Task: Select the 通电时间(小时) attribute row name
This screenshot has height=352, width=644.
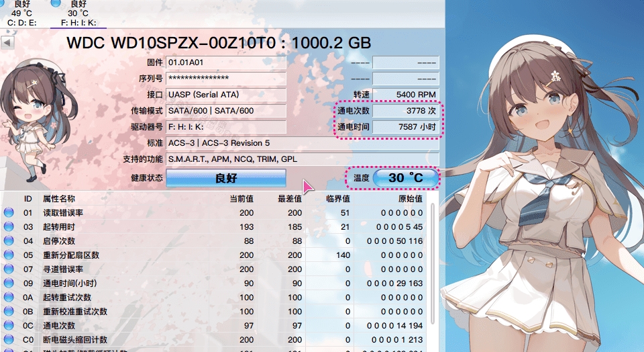Action: [x=70, y=283]
